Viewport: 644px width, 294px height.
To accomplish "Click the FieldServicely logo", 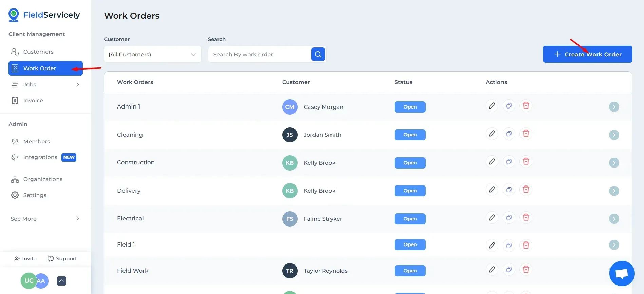I will tap(44, 15).
